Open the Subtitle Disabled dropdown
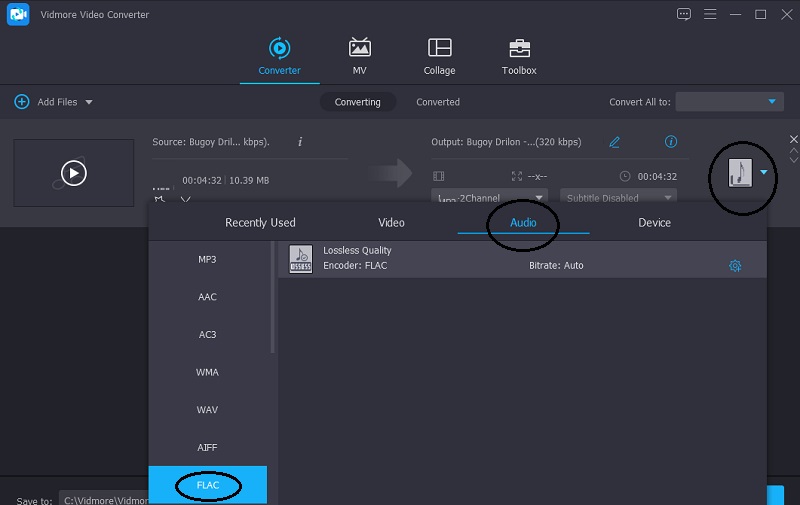This screenshot has width=800, height=505. click(617, 198)
